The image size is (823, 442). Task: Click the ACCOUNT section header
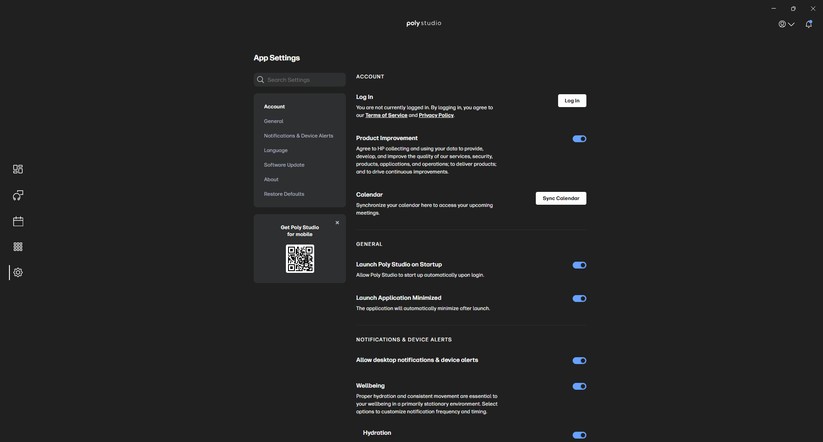click(370, 77)
